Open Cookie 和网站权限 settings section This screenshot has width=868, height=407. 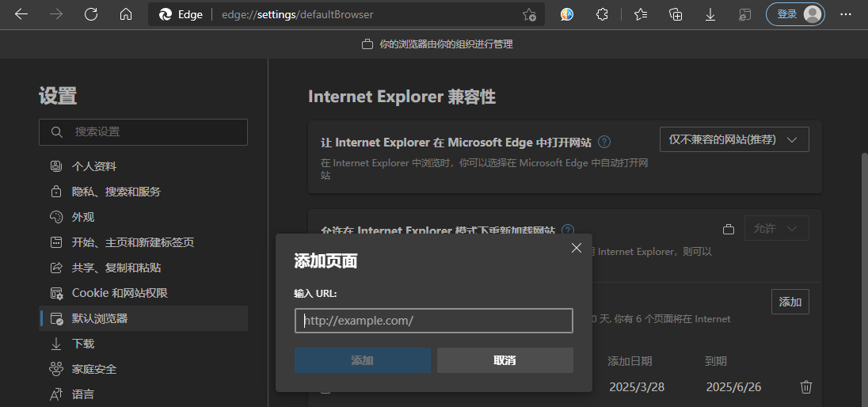tap(143, 293)
